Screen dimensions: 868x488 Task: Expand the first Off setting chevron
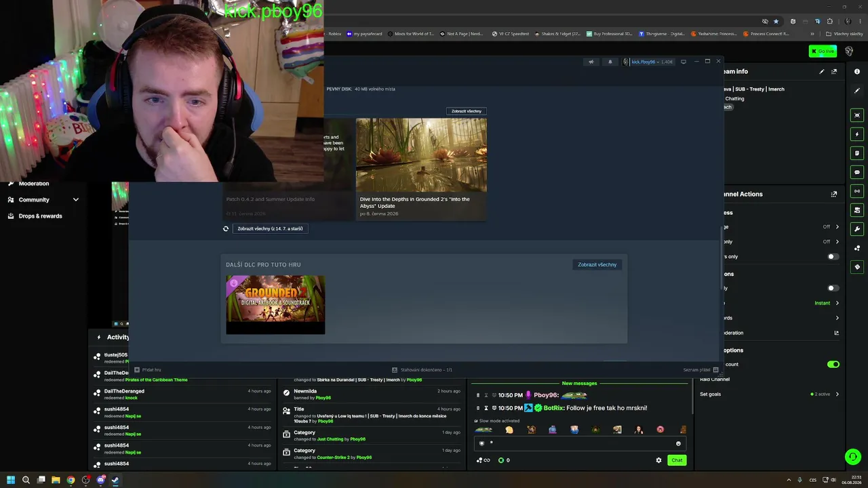click(837, 226)
